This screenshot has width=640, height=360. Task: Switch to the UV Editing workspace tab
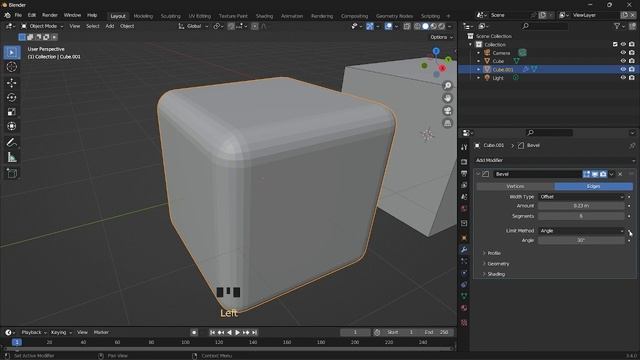pos(200,16)
